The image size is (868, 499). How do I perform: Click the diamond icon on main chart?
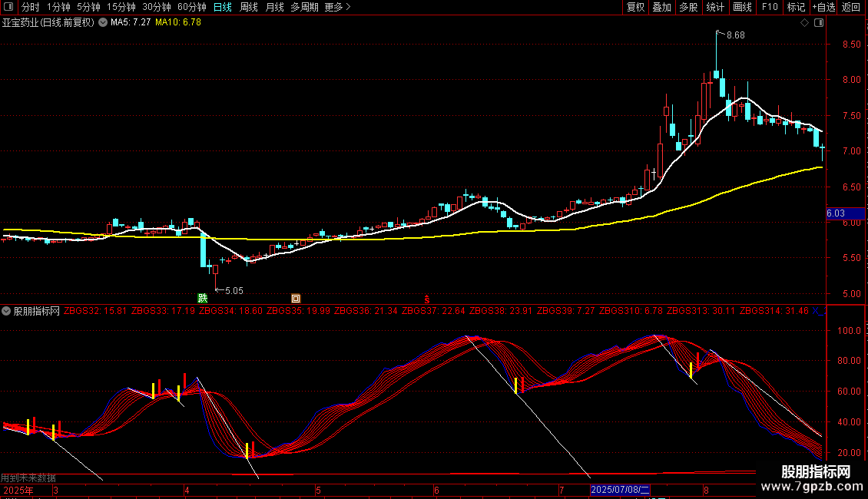pos(804,23)
